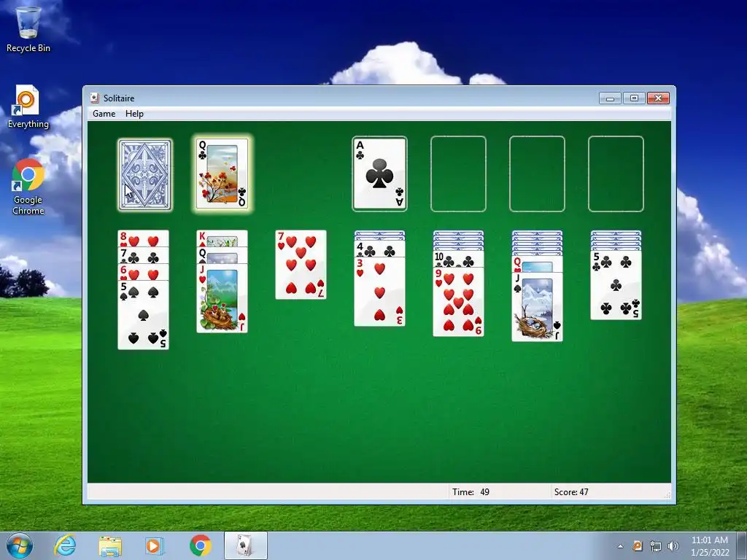Maximize the Solitaire window

click(634, 98)
